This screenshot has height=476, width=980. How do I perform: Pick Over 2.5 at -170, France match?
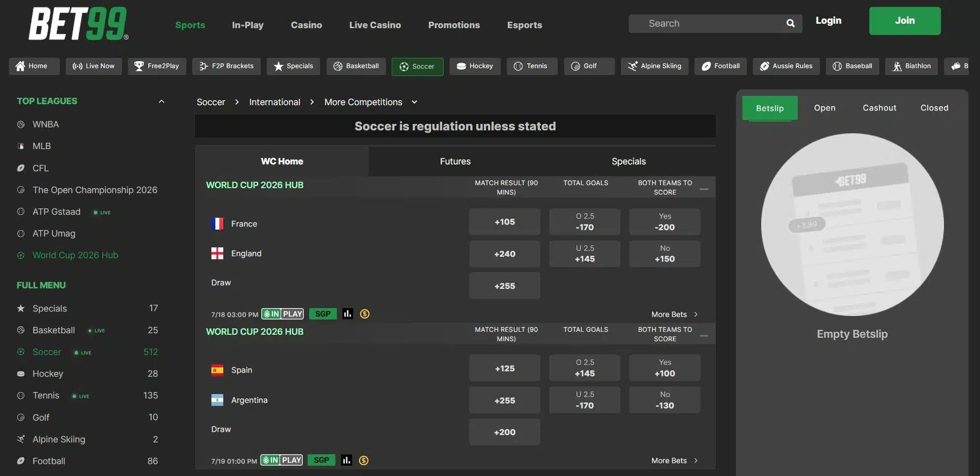tap(584, 222)
